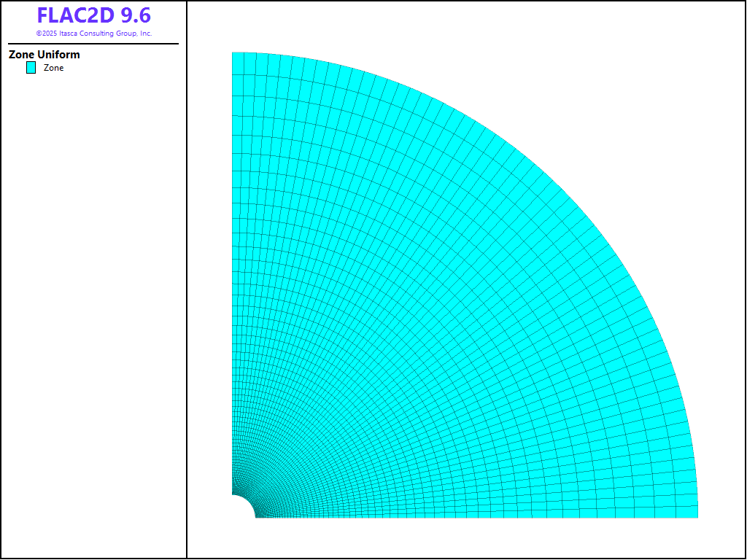Click the bottom-right corner of the mesh
This screenshot has height=560, width=747.
click(696, 516)
